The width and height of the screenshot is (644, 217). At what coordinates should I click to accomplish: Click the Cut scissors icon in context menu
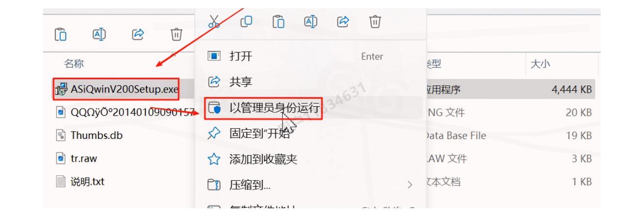point(213,22)
